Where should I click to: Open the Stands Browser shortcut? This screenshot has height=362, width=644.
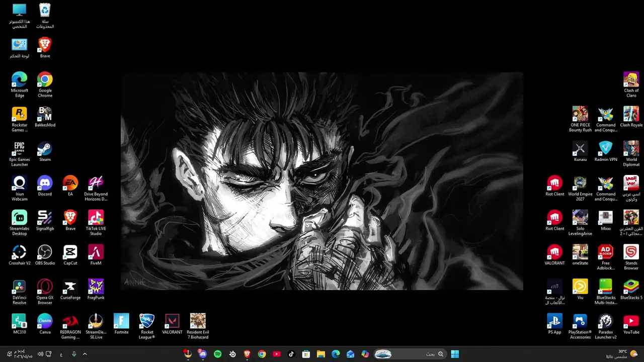tap(631, 257)
